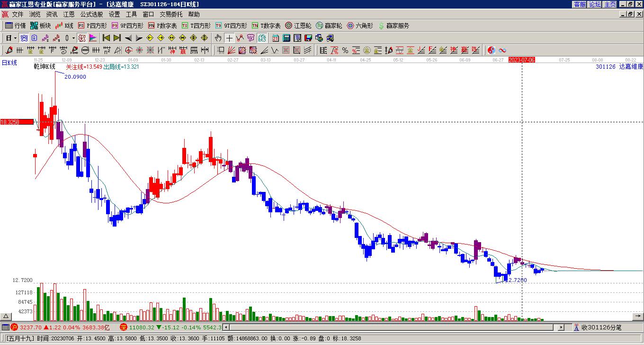Viewport: 644px width, 345px height.
Task: Click the red fan lines tool icon
Action: click(232, 50)
